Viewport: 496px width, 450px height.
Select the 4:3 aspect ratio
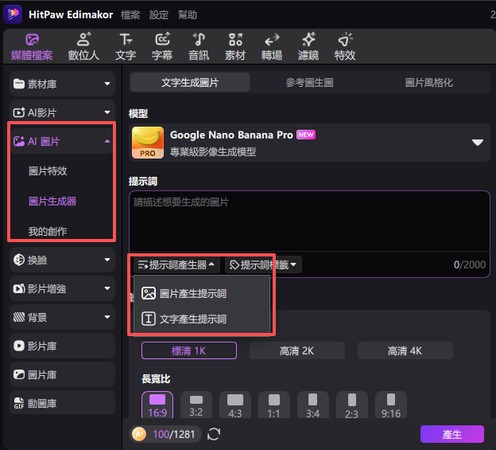(x=235, y=405)
